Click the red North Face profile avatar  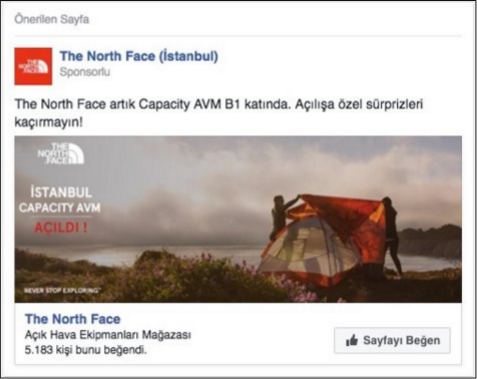pos(33,66)
